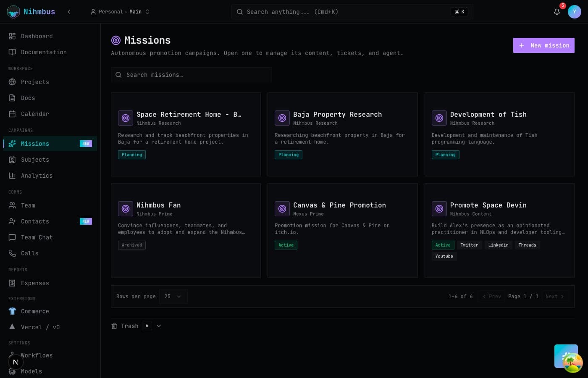
Task: Open Expenses under Reports
Action: click(x=50, y=283)
